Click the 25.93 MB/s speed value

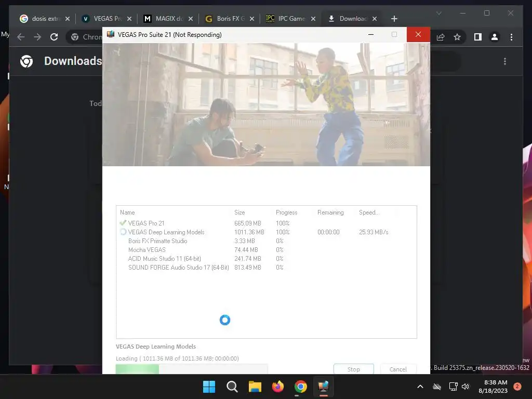pyautogui.click(x=374, y=232)
